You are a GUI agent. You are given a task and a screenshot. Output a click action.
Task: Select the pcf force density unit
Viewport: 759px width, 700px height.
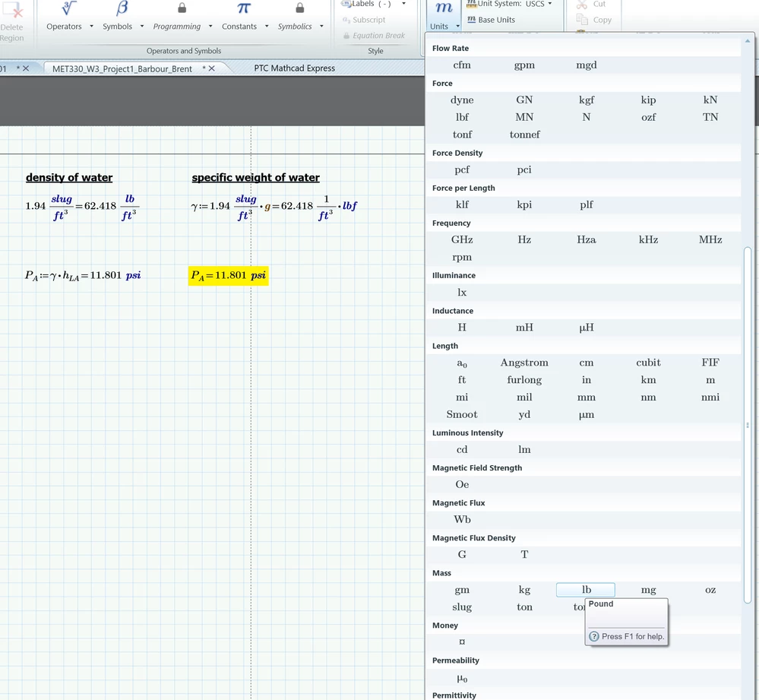[462, 169]
